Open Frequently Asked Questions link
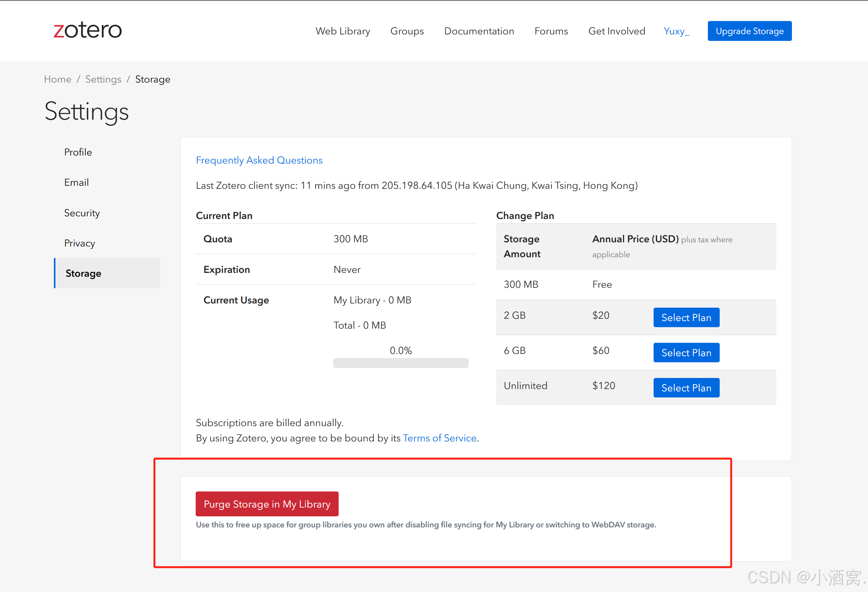The image size is (868, 592). 259,160
